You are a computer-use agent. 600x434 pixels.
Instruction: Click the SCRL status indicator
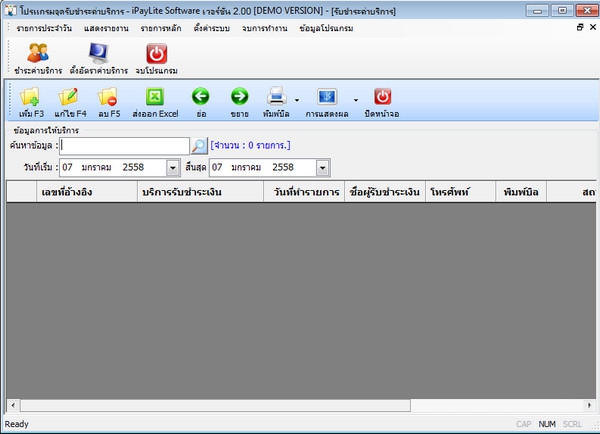click(x=572, y=424)
